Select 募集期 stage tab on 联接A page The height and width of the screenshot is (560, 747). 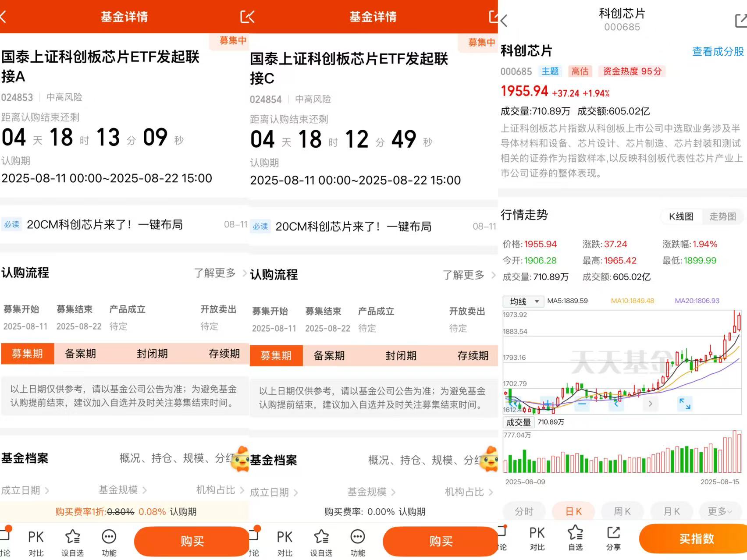(27, 354)
